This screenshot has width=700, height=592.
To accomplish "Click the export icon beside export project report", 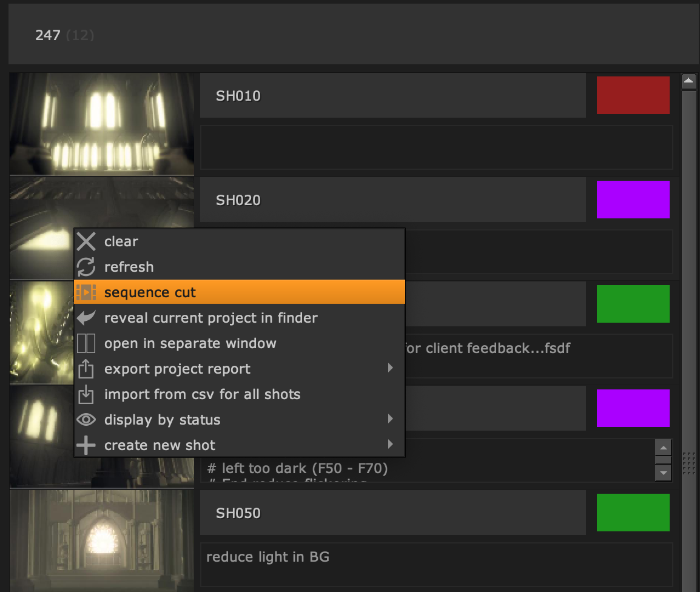I will tap(86, 368).
